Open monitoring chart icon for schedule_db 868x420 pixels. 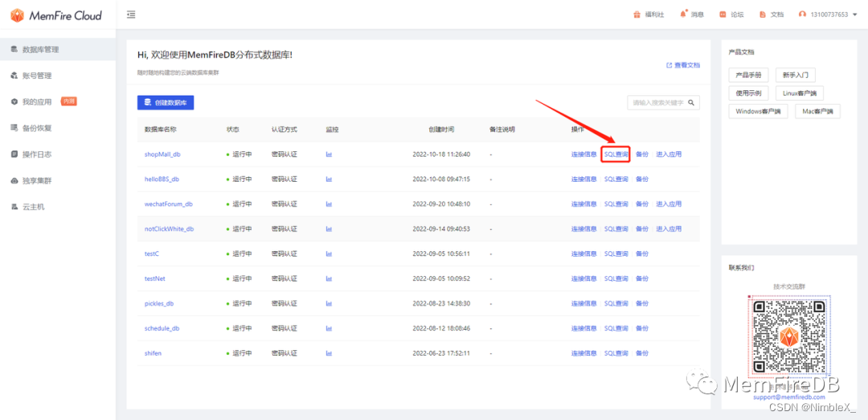click(329, 328)
